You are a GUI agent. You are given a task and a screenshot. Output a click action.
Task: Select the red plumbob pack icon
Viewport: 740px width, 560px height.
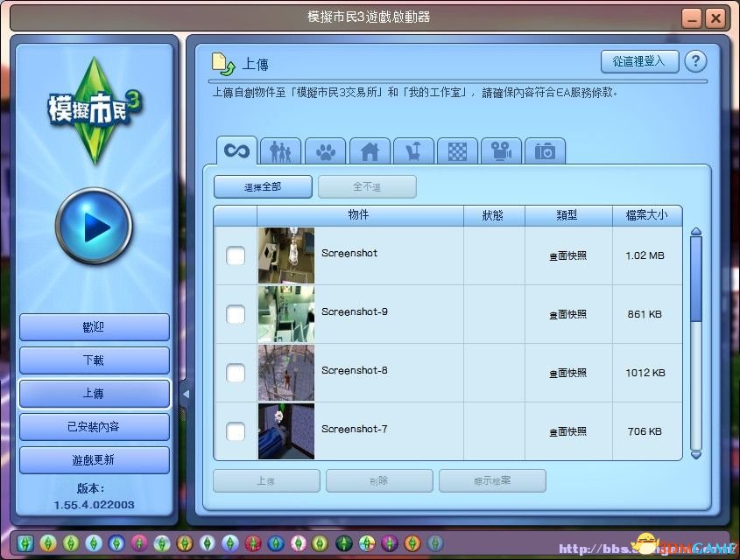point(253,543)
